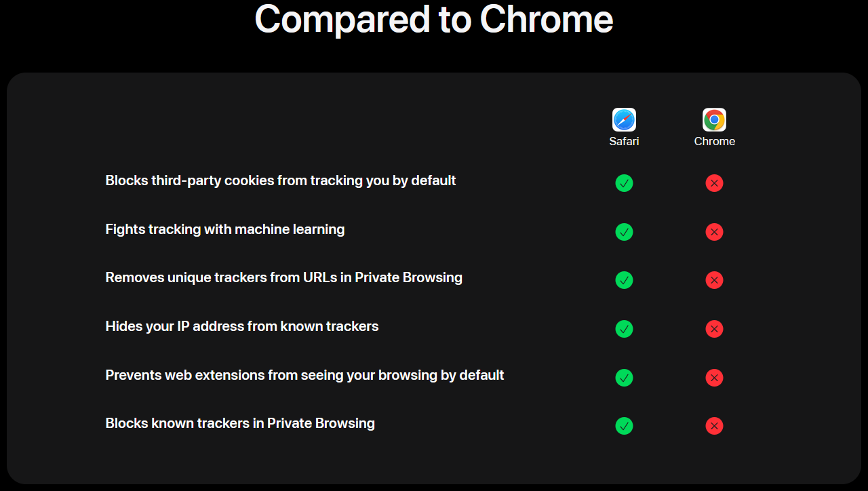This screenshot has height=491, width=868.
Task: Click Chrome's red X for blocking known trackers
Action: pyautogui.click(x=714, y=426)
